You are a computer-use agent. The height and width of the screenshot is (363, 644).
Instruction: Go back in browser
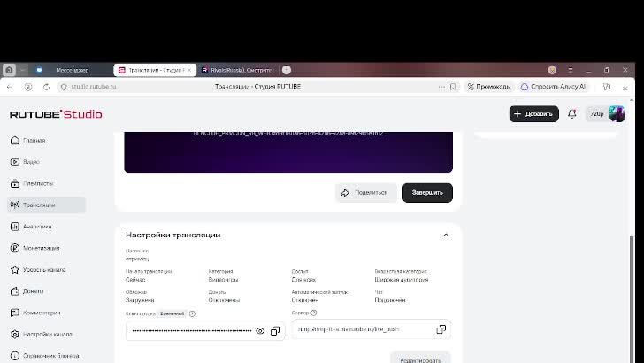[10, 87]
